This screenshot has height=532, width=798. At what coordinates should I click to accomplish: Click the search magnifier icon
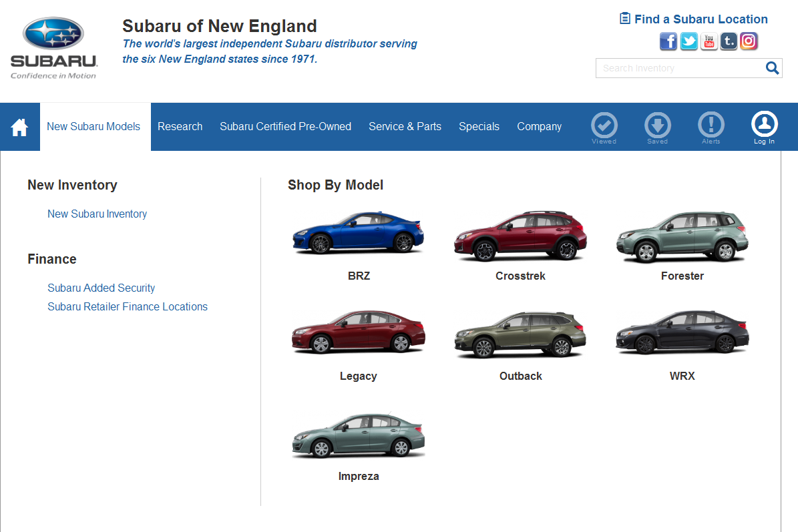[772, 68]
